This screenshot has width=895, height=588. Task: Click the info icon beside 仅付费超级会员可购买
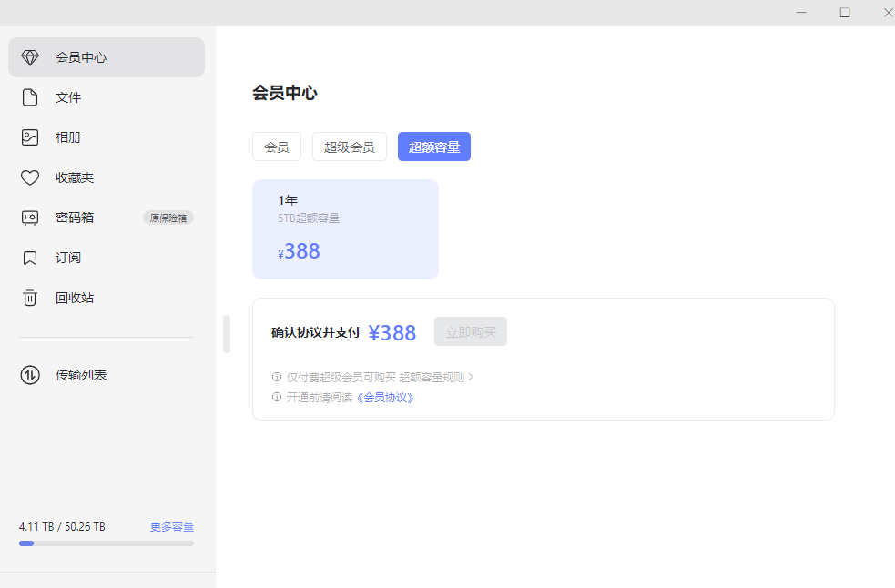click(277, 378)
